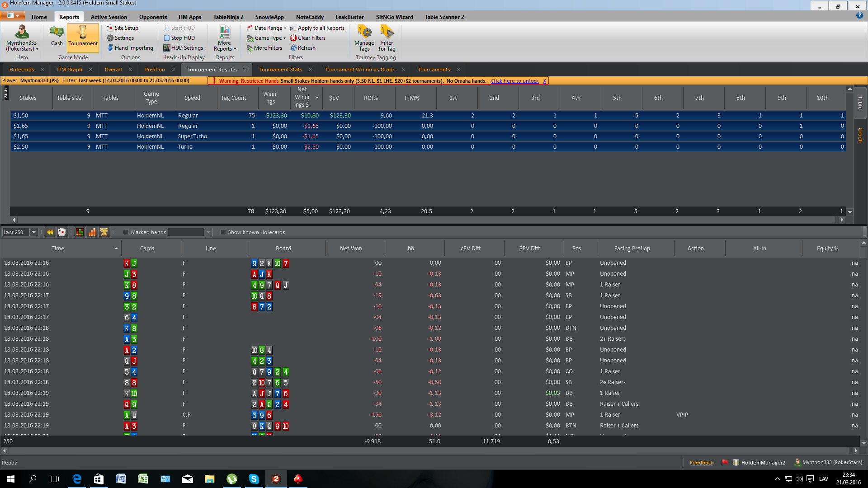
Task: Clear Filters in the ribbon
Action: (308, 38)
